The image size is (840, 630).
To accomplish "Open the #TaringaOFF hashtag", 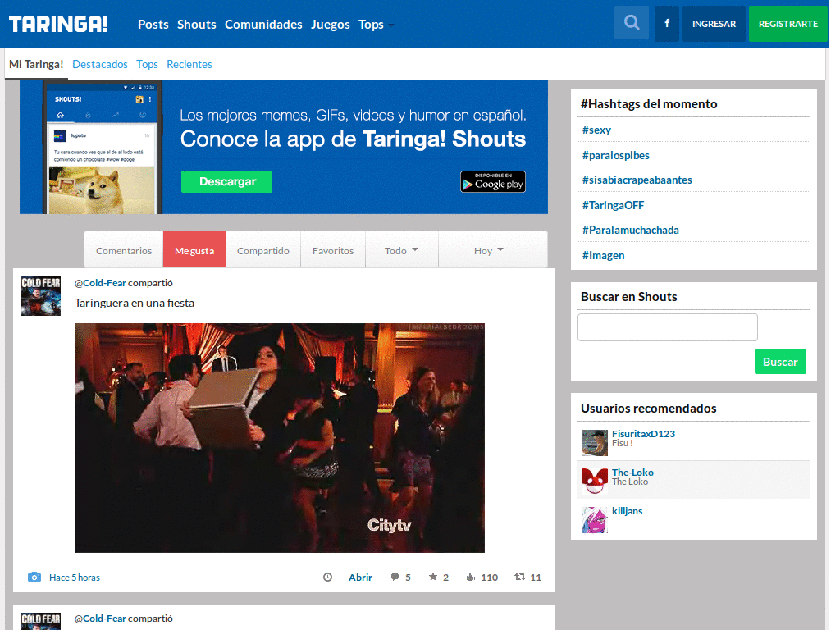I will (x=613, y=205).
